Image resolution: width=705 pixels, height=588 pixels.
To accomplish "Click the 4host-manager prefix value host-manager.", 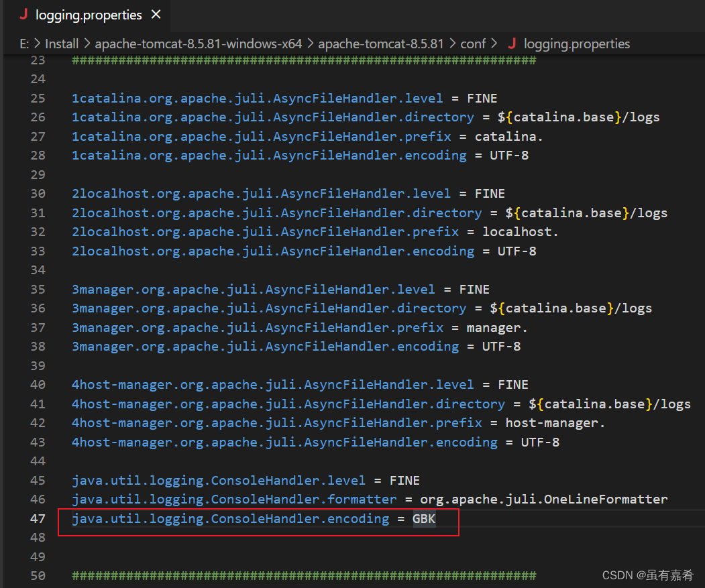I will (x=555, y=423).
